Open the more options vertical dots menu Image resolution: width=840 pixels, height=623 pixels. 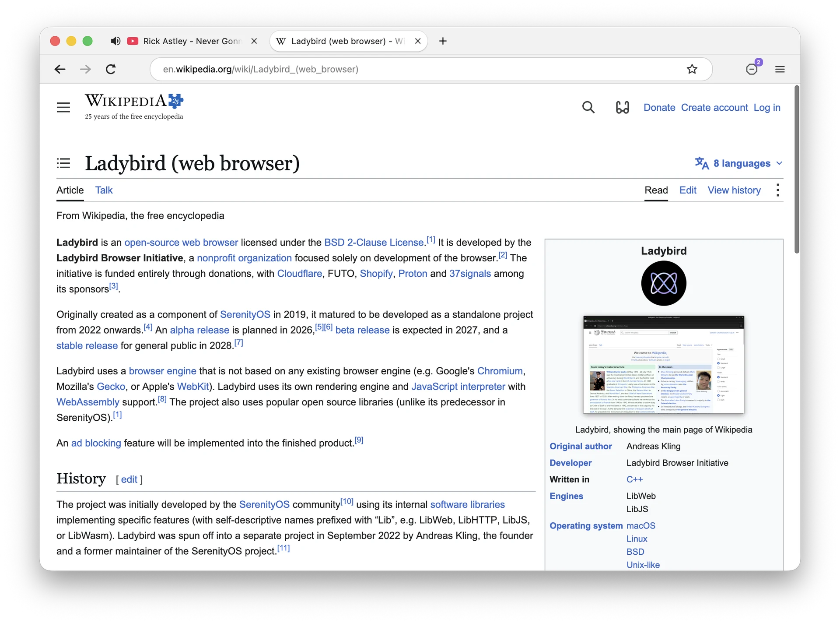coord(777,190)
